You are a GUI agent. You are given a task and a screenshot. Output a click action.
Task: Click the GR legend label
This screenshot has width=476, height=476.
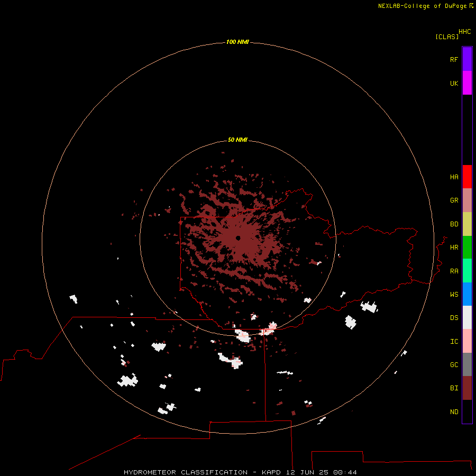click(x=454, y=200)
